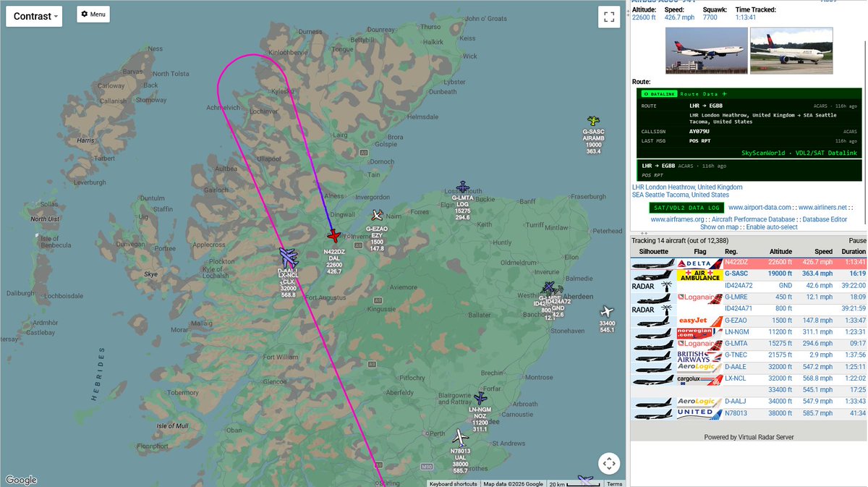Image resolution: width=868 pixels, height=487 pixels.
Task: Open the Menu button
Action: [x=93, y=14]
